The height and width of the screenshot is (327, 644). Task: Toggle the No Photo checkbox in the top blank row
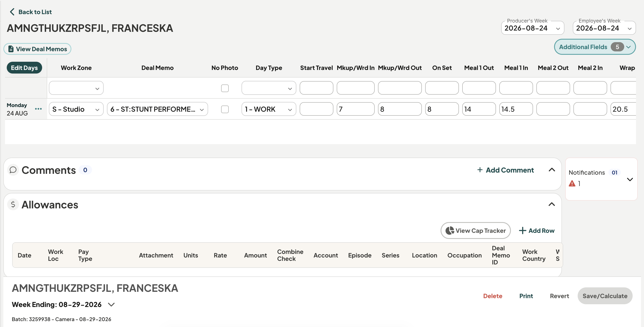coord(225,88)
